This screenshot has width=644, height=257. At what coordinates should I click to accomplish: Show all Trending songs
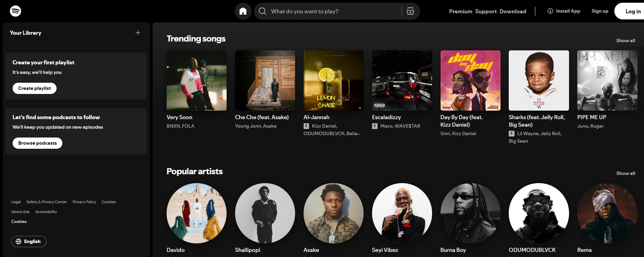tap(626, 41)
